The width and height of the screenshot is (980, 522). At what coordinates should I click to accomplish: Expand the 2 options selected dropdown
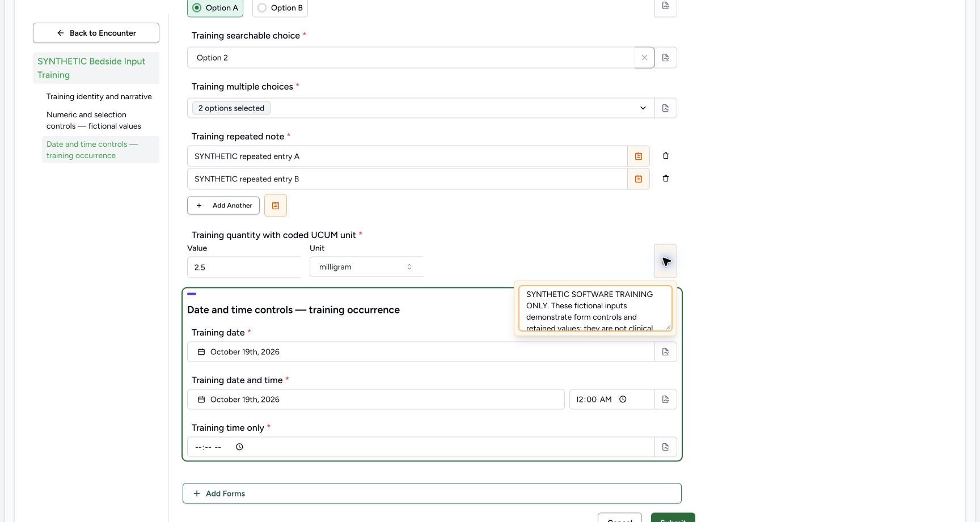(421, 108)
